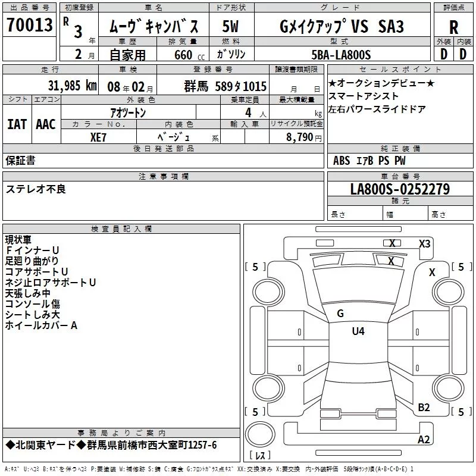
Task: Click the color number 'XE7'
Action: pos(98,137)
